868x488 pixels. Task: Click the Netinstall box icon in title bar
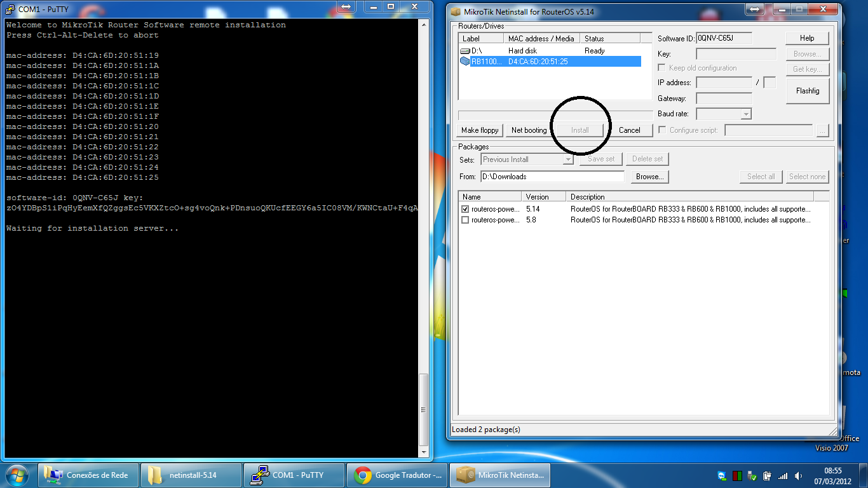pyautogui.click(x=455, y=11)
